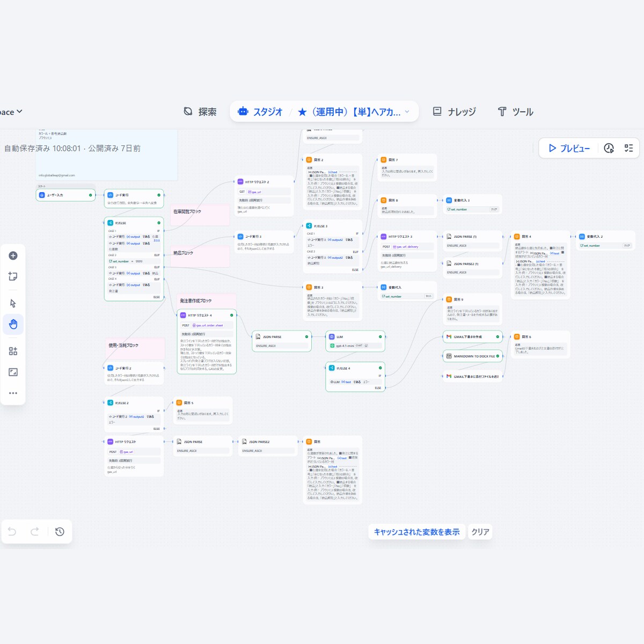Go to the 探索 explore tab

coord(200,112)
